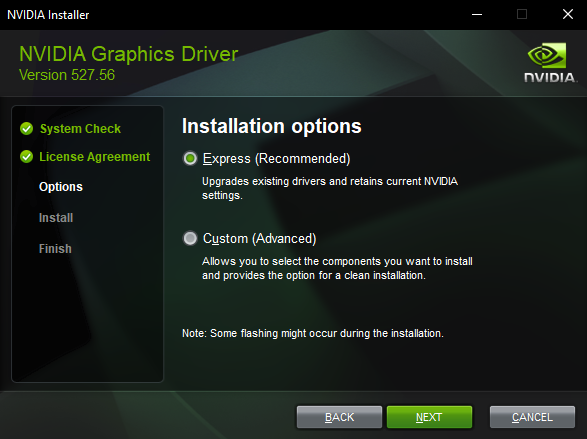Click the NVIDIA Graphics Driver title
The height and width of the screenshot is (439, 587).
[128, 54]
